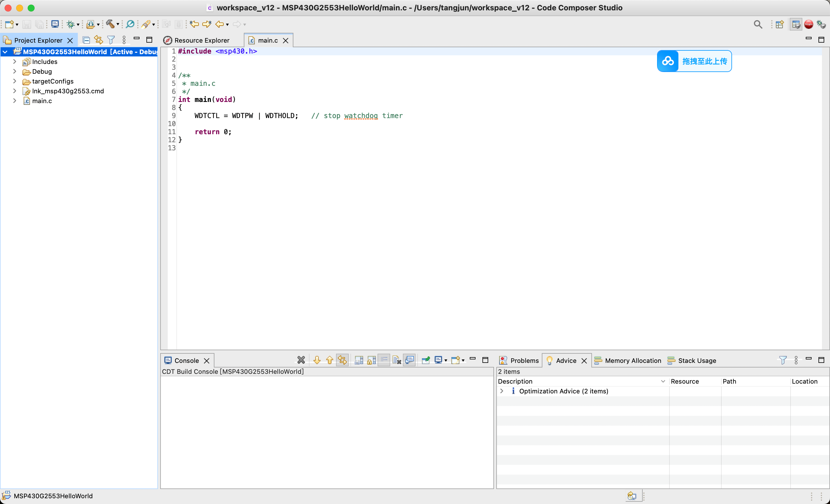Switch to the Stack Usage tab
The height and width of the screenshot is (504, 830).
[692, 361]
